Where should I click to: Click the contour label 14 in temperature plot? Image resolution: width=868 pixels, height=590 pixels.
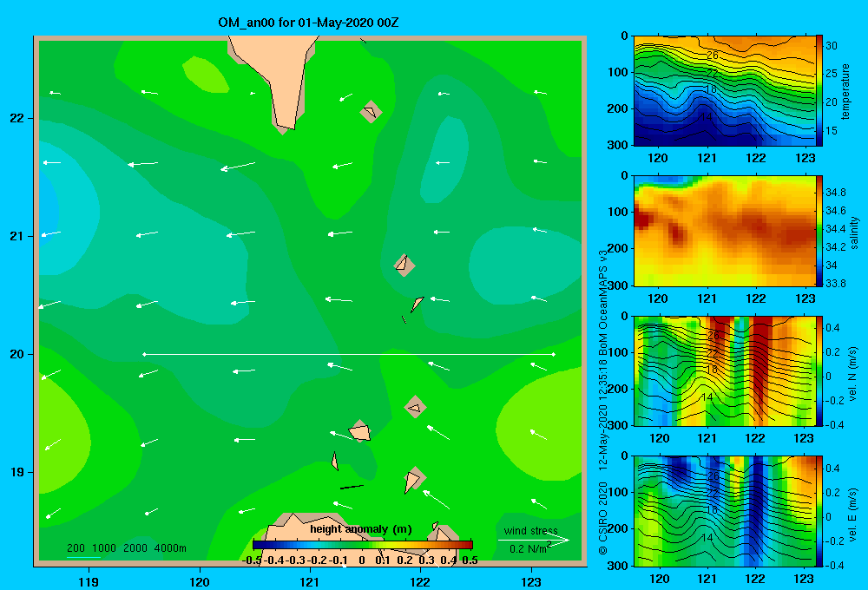(706, 117)
